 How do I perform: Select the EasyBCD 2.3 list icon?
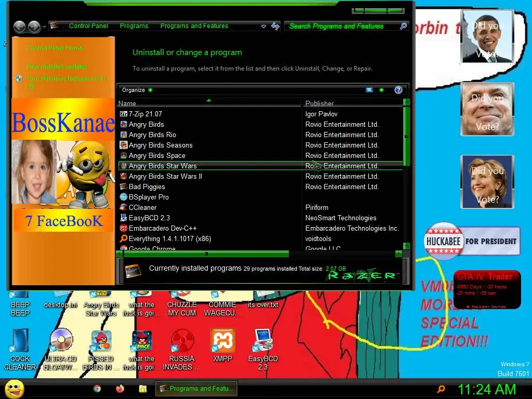(x=124, y=218)
